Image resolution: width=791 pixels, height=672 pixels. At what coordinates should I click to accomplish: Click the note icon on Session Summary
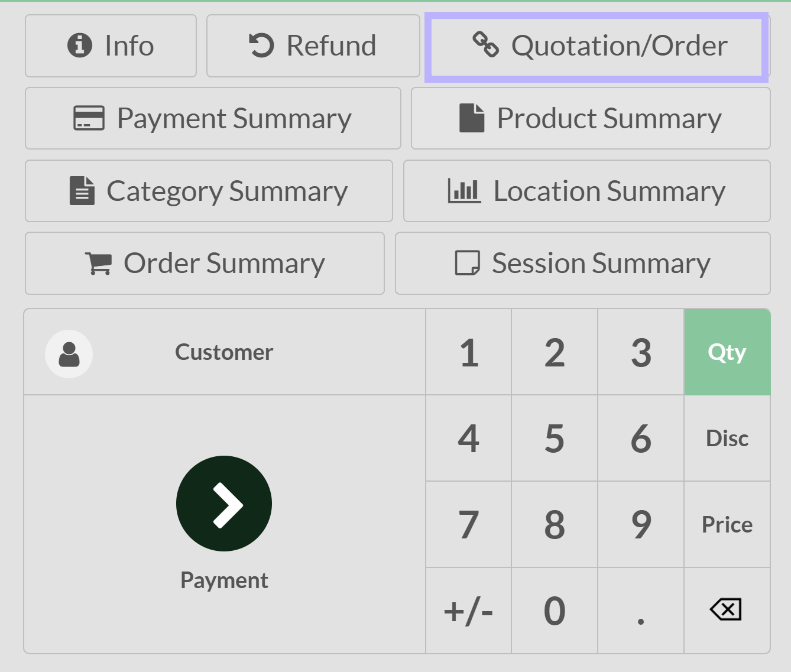point(468,263)
